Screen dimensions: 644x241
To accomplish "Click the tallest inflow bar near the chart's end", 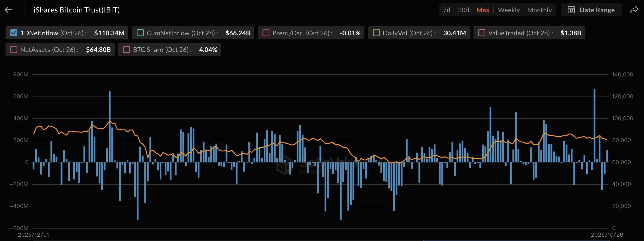I will point(594,126).
